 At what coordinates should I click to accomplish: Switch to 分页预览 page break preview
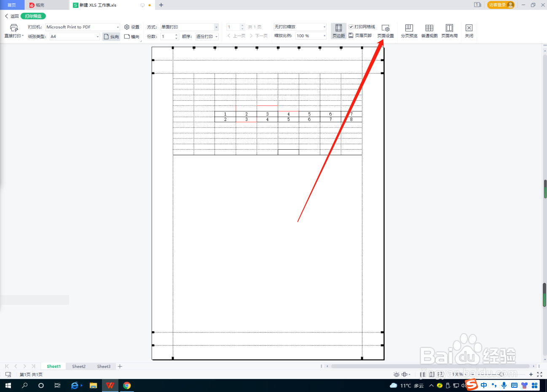(x=409, y=31)
